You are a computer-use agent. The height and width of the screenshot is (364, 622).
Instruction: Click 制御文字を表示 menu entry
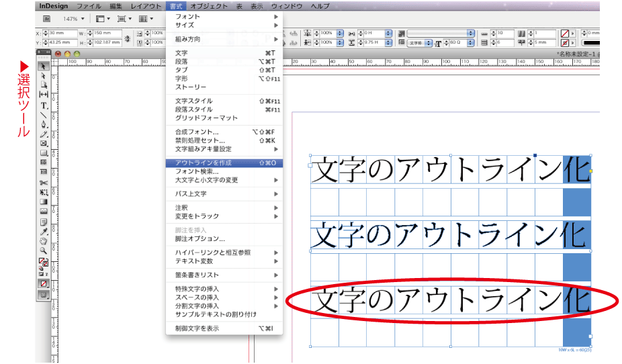click(x=197, y=328)
